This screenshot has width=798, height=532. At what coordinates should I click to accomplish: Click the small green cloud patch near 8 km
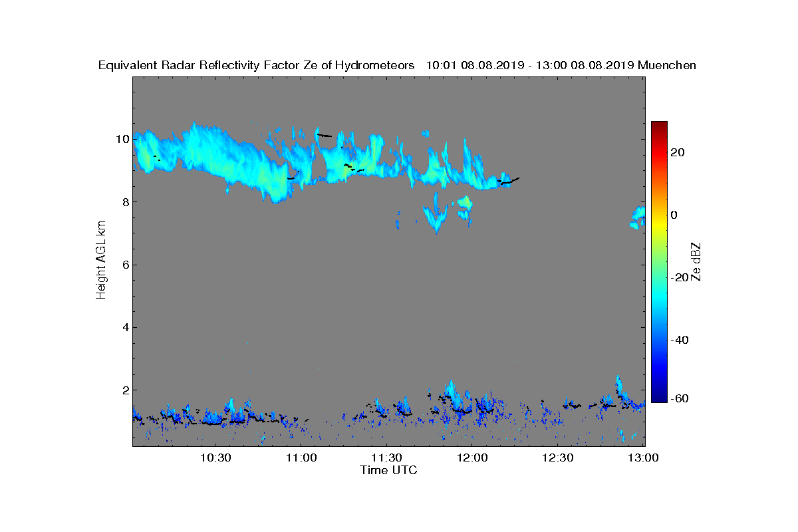pyautogui.click(x=466, y=201)
